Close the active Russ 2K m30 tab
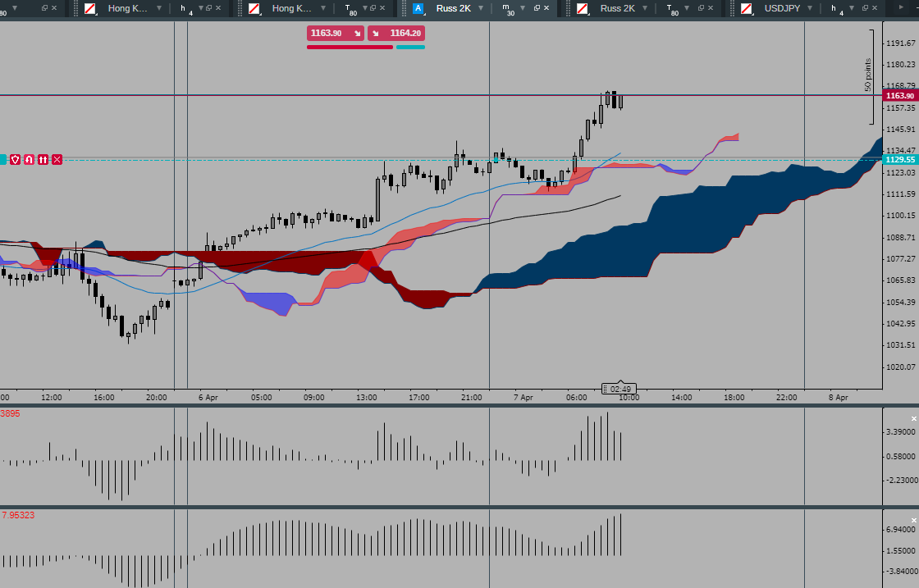919x588 pixels. click(x=546, y=8)
